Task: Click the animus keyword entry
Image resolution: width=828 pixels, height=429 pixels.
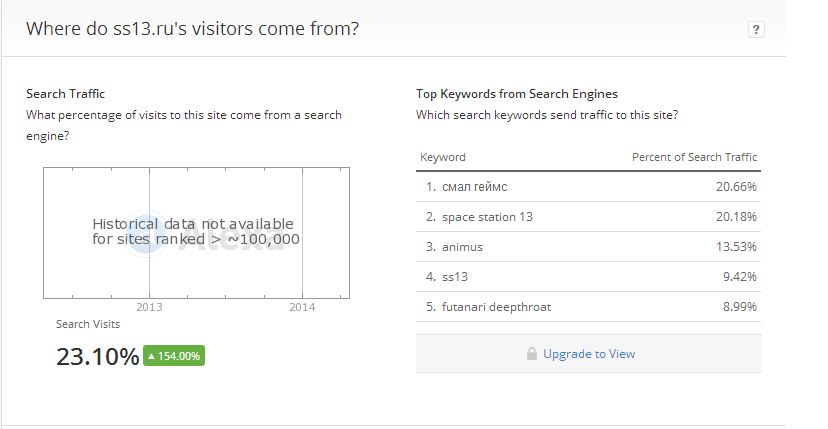Action: click(x=462, y=247)
